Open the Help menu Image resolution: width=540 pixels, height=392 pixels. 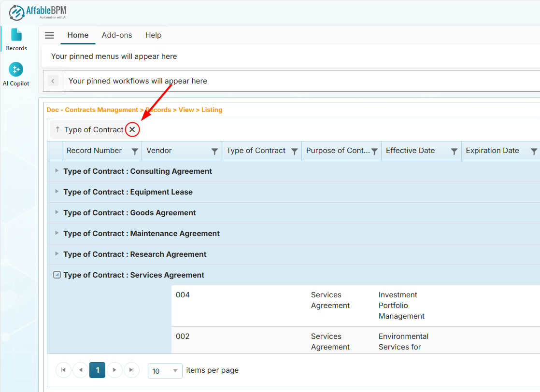point(153,35)
